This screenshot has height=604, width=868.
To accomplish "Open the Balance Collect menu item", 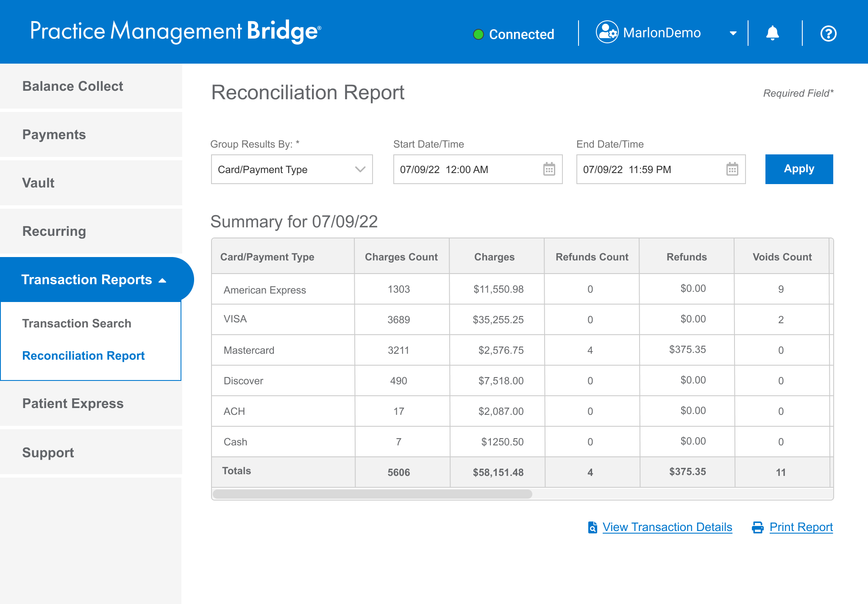I will pyautogui.click(x=72, y=86).
